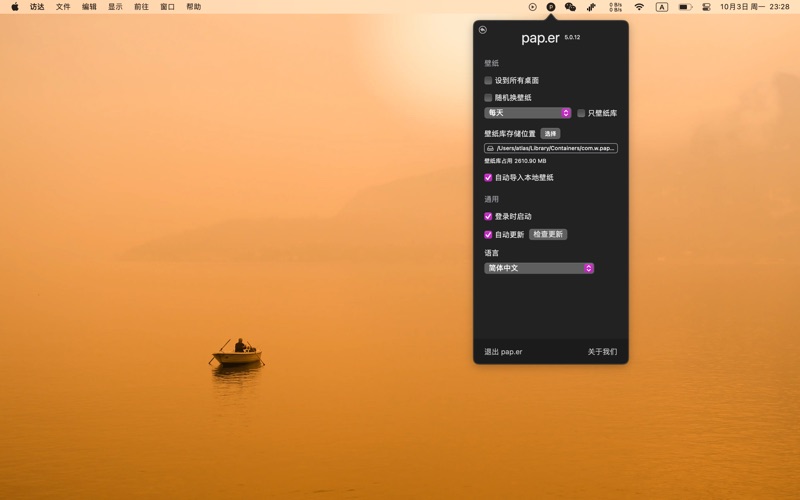
Task: Open the 帮助 menu
Action: click(x=193, y=7)
